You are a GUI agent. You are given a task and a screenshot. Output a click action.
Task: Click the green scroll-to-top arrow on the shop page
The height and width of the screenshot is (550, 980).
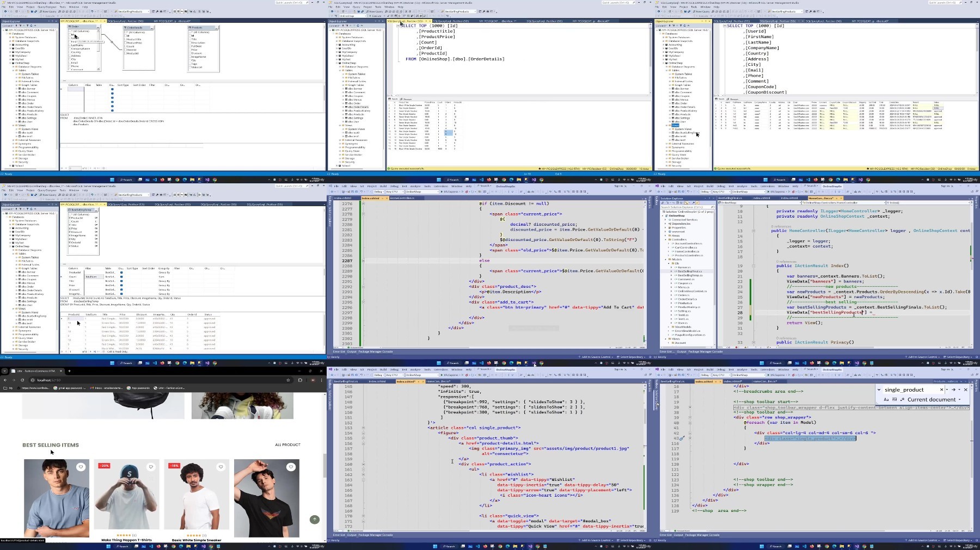coord(315,520)
